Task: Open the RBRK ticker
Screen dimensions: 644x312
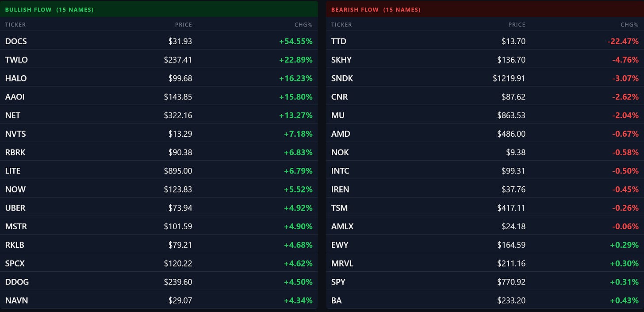Action: [x=15, y=152]
